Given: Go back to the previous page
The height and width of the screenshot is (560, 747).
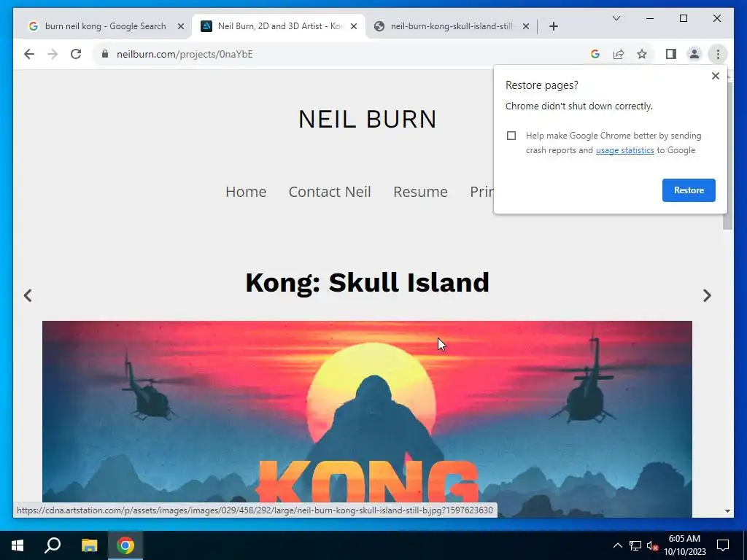Looking at the screenshot, I should 29,54.
